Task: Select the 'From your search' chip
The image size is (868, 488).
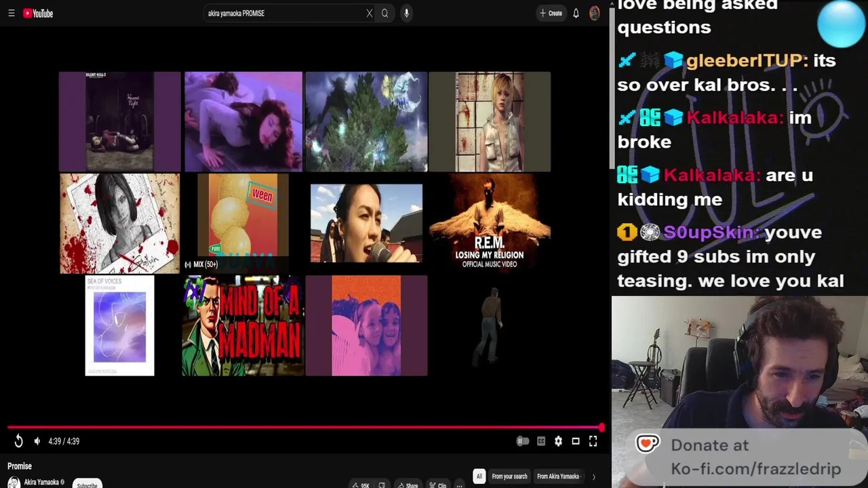Action: (x=509, y=476)
